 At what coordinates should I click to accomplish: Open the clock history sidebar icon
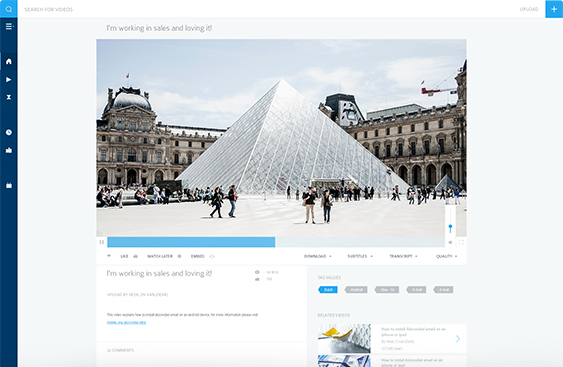[x=9, y=132]
